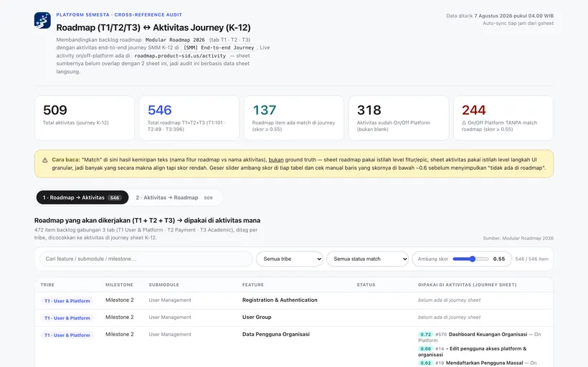Select the 'User Group' feature cell
Image resolution: width=588 pixels, height=367 pixels.
[x=257, y=317]
